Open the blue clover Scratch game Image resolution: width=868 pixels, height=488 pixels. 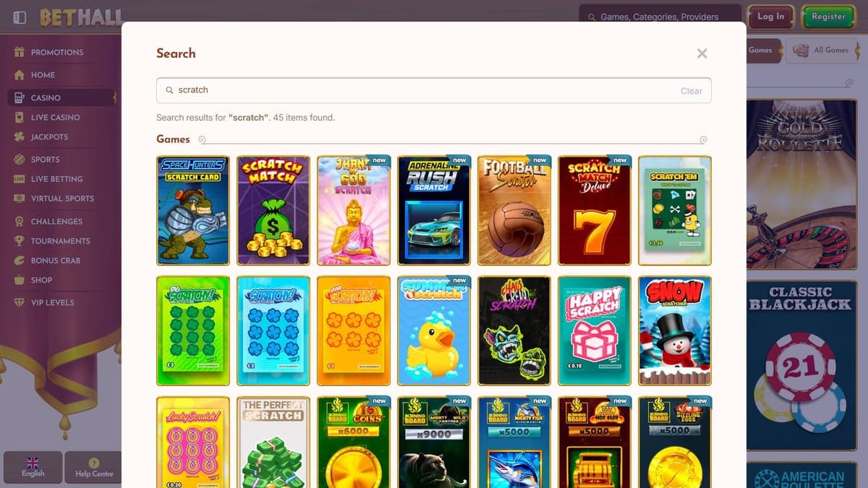[x=273, y=330]
